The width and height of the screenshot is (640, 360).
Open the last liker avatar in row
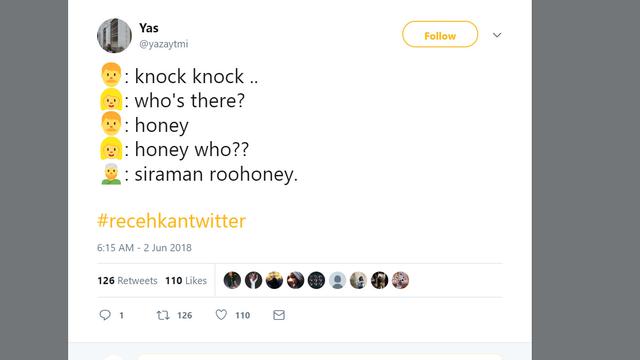pos(400,280)
